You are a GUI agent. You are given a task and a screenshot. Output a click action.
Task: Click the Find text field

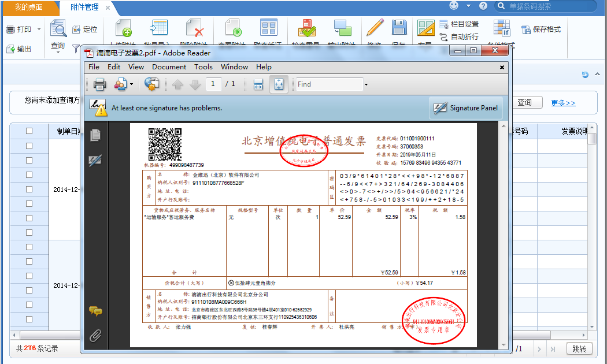click(x=330, y=84)
